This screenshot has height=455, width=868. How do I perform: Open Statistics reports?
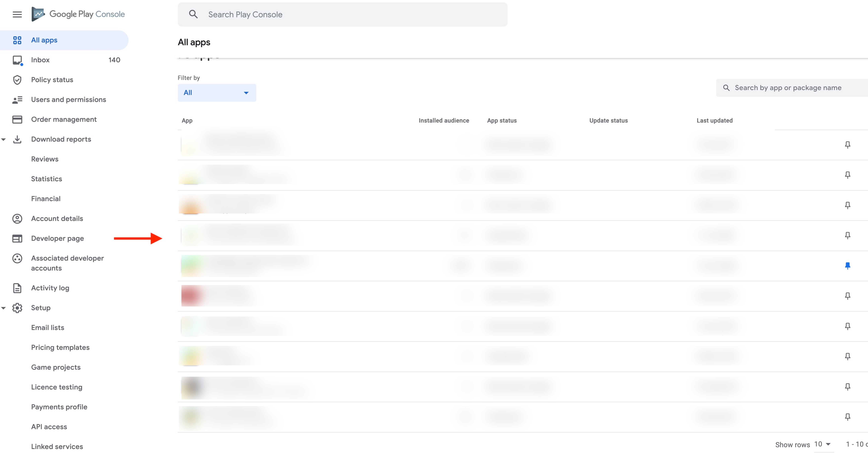[47, 179]
